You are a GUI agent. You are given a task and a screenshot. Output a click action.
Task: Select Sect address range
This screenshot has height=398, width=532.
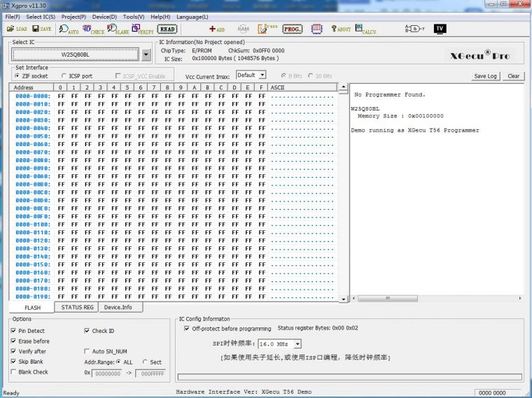click(152, 362)
